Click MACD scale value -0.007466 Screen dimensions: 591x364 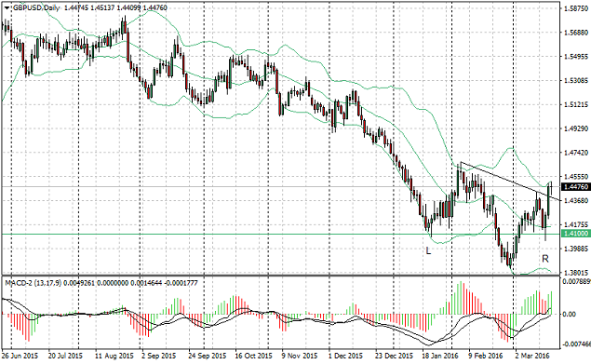click(x=576, y=344)
